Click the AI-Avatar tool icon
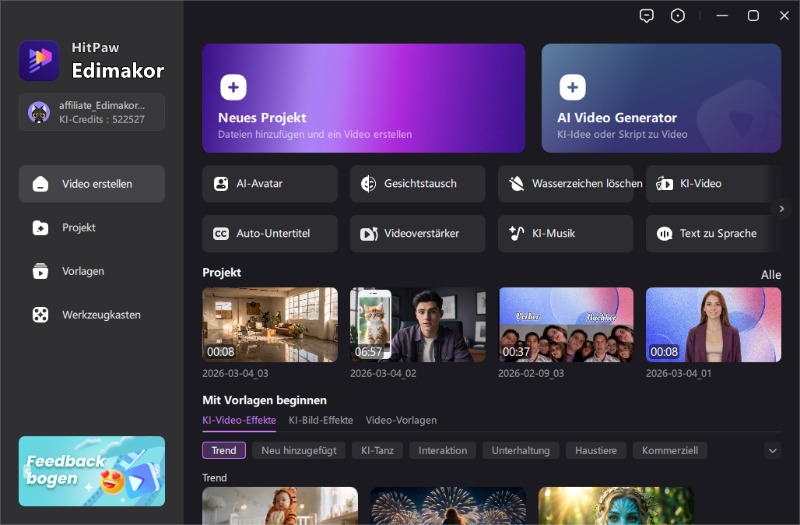 (x=221, y=184)
